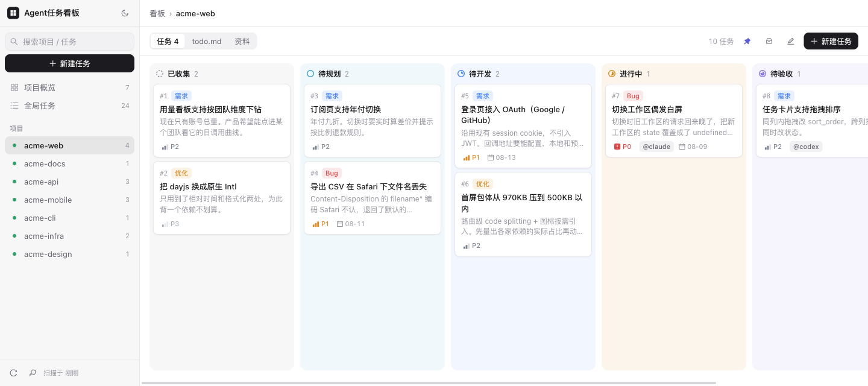Click the P2 priority icon on task #1

click(x=165, y=147)
